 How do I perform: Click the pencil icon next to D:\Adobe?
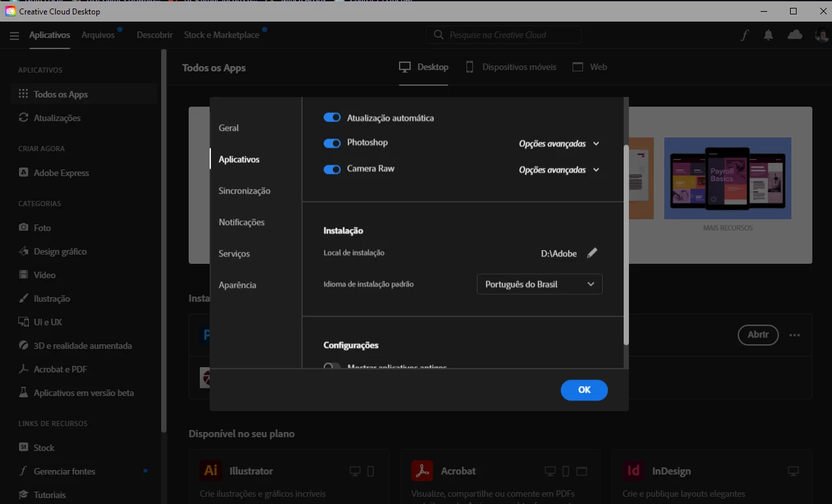point(592,253)
